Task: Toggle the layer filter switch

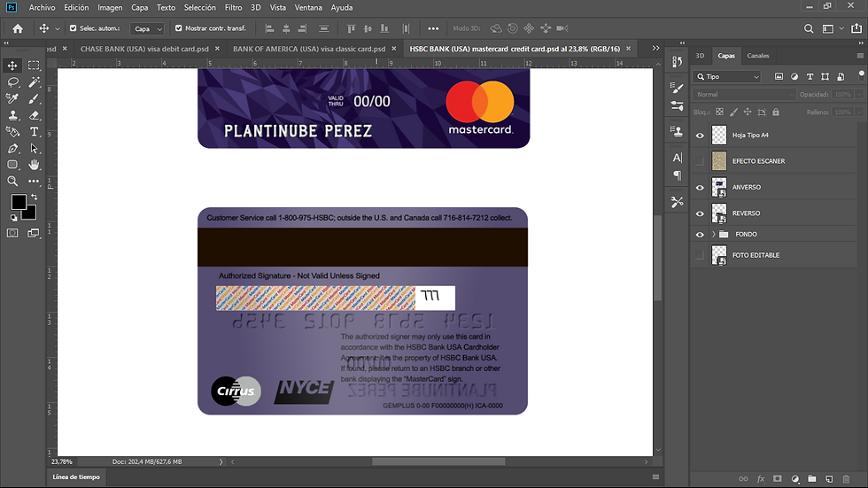Action: click(x=861, y=74)
